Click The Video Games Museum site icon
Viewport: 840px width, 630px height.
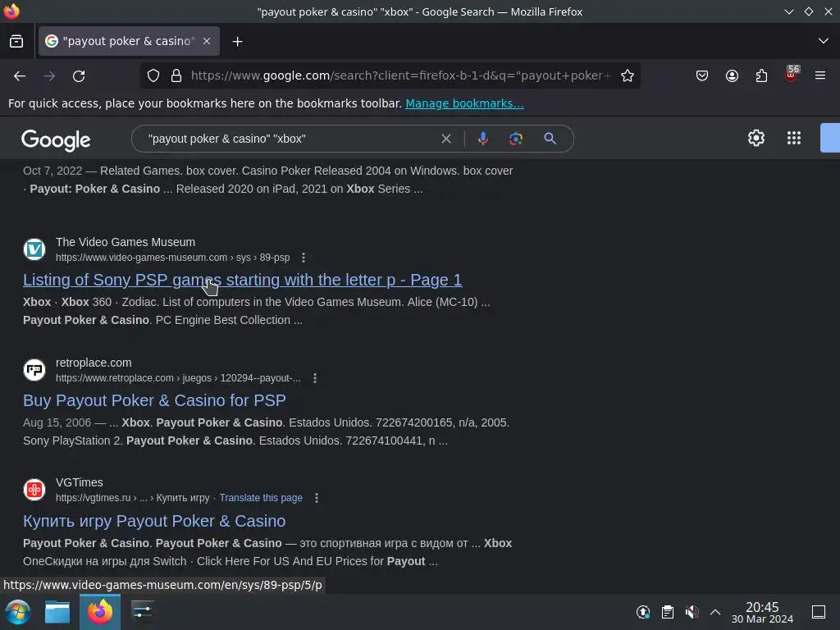click(x=34, y=249)
